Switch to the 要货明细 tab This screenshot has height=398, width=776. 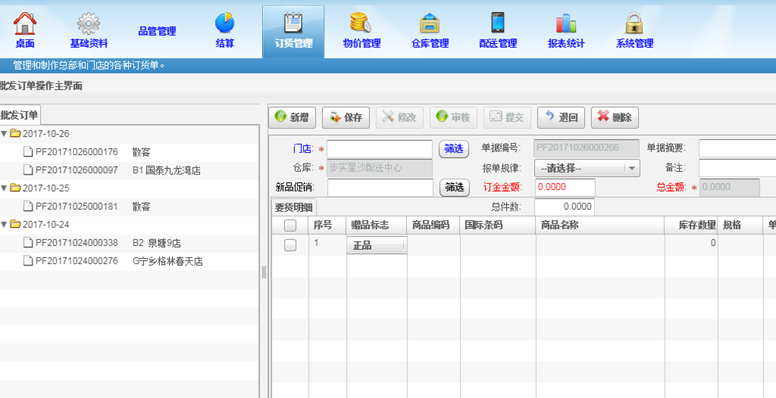pyautogui.click(x=293, y=207)
